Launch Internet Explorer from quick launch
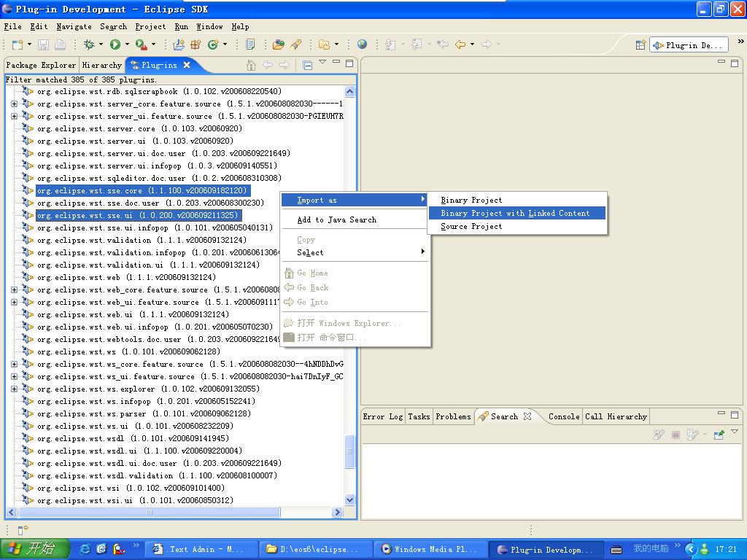 coord(85,549)
